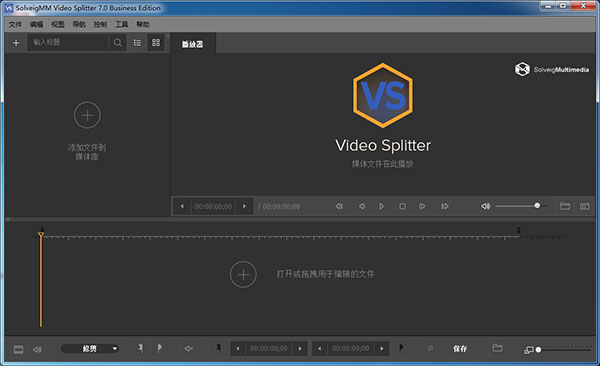600x366 pixels.
Task: Take a frame snapshot with camera icon
Action: click(584, 206)
